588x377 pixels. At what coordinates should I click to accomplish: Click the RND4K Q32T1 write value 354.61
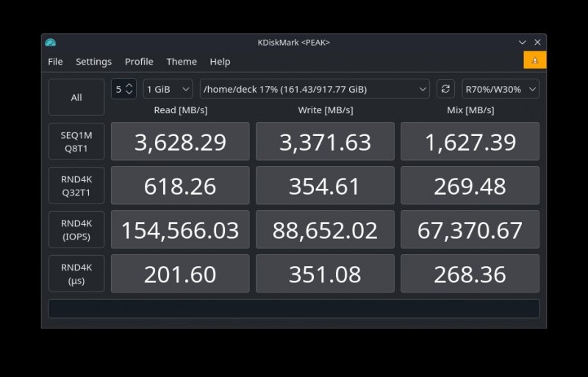[325, 186]
